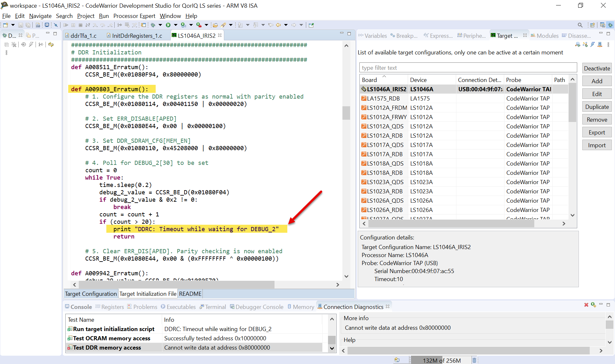Click the type filter text field

tap(468, 68)
